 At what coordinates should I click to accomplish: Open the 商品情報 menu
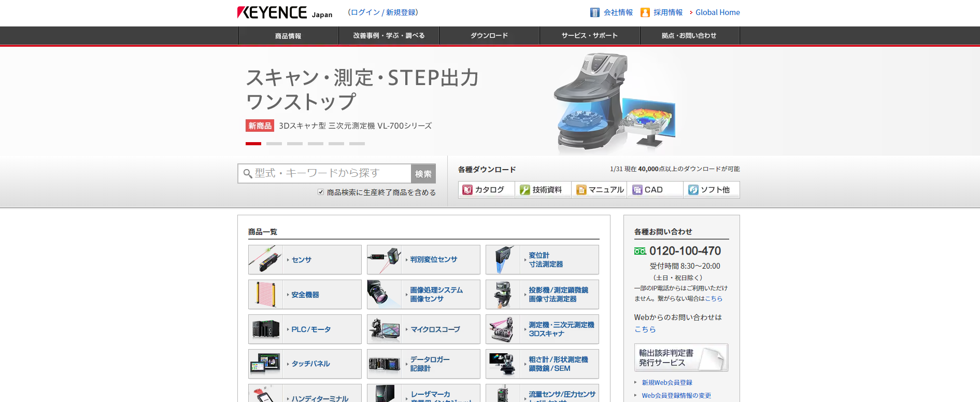(x=288, y=36)
